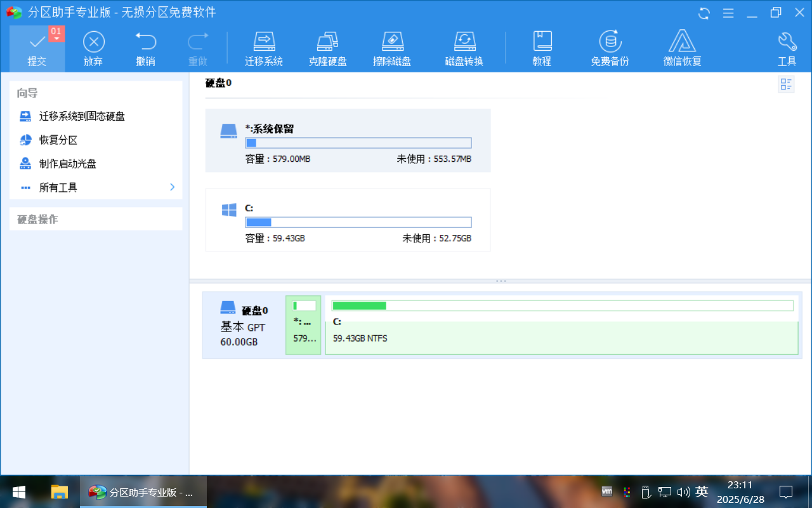Expand 所有工具 with the chevron arrow
Screen dimensions: 812x508
(172, 187)
